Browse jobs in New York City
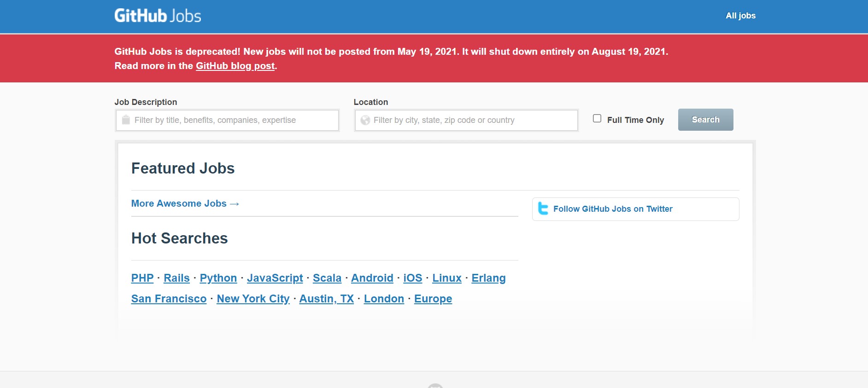Viewport: 868px width, 388px height. pyautogui.click(x=253, y=299)
